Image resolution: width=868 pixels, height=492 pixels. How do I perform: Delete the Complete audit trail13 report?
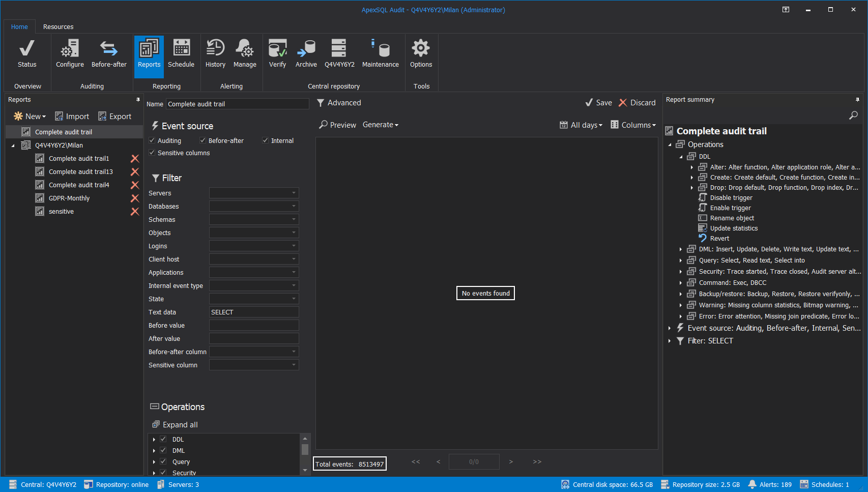click(x=135, y=172)
